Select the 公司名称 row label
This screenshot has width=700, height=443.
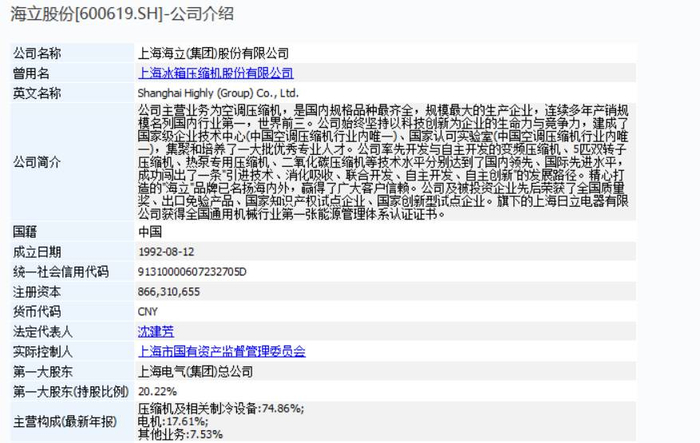click(37, 54)
